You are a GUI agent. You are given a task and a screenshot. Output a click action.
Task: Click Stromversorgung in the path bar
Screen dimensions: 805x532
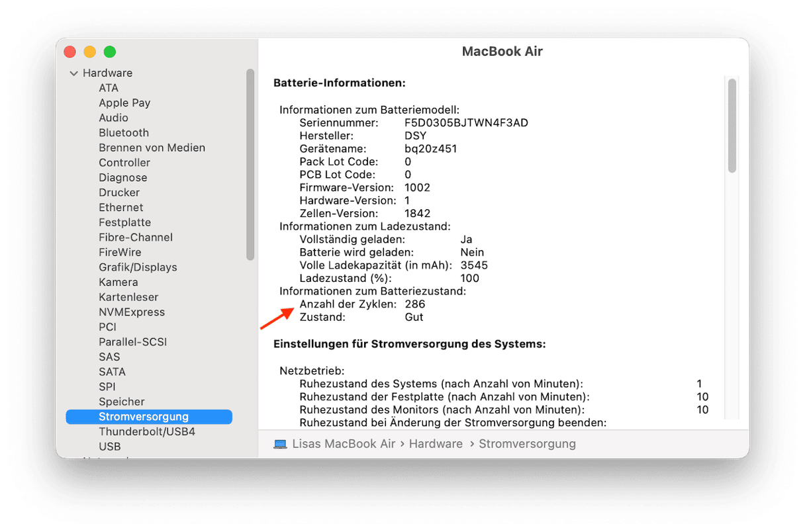[x=527, y=444]
